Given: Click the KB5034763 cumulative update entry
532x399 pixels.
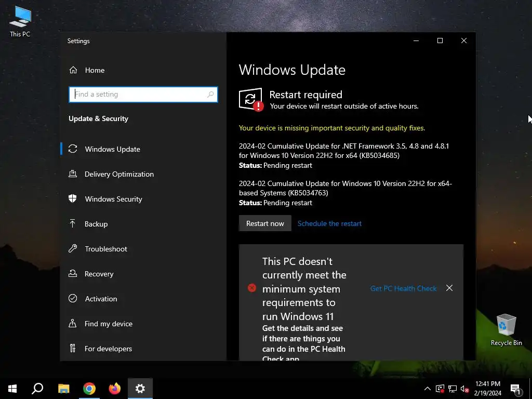Looking at the screenshot, I should pyautogui.click(x=345, y=193).
